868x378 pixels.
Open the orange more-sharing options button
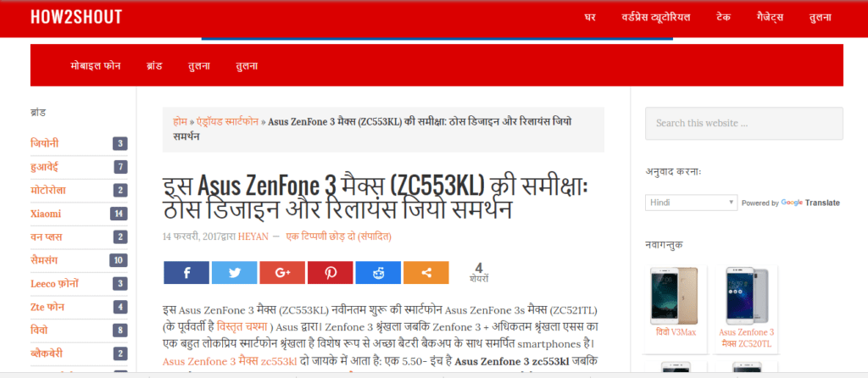[426, 272]
